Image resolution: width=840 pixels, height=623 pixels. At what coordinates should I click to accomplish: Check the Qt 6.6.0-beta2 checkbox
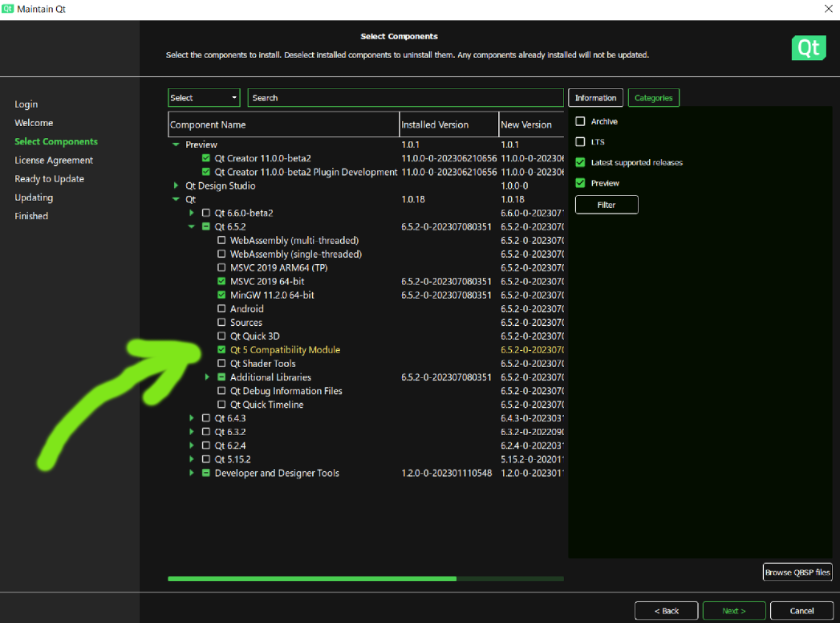pyautogui.click(x=205, y=213)
